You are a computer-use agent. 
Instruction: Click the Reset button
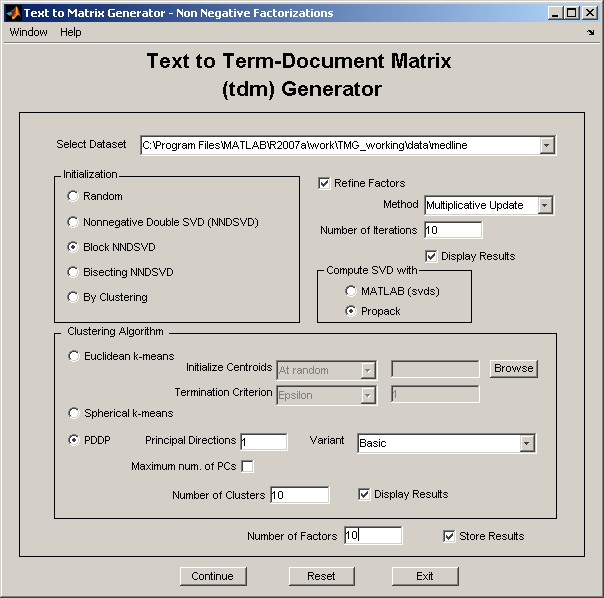[x=321, y=576]
